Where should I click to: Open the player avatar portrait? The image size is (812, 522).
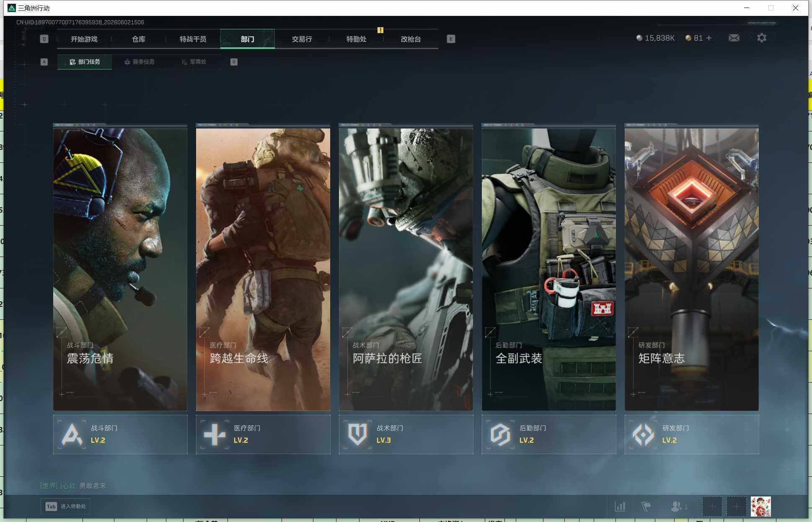pos(761,507)
